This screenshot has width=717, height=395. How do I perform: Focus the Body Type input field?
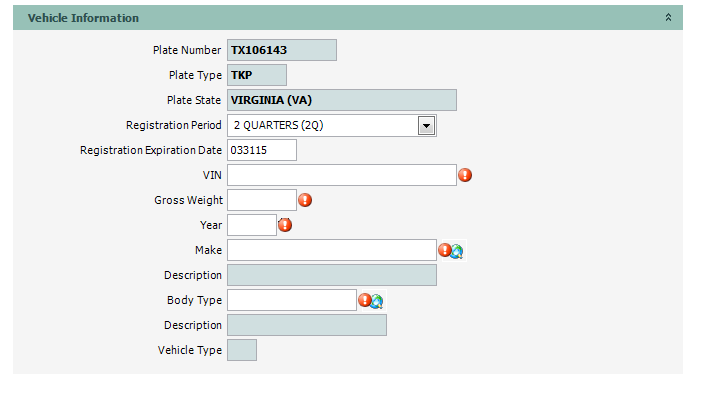click(292, 300)
